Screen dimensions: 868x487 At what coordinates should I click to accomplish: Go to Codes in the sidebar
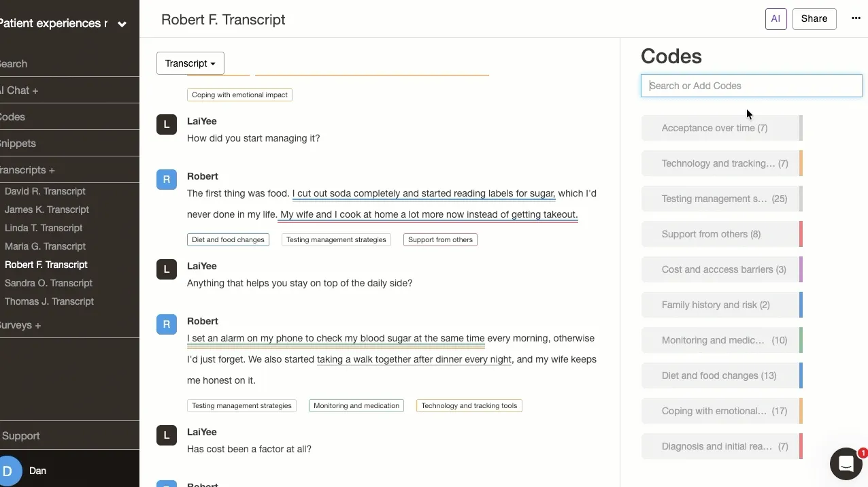tap(12, 117)
